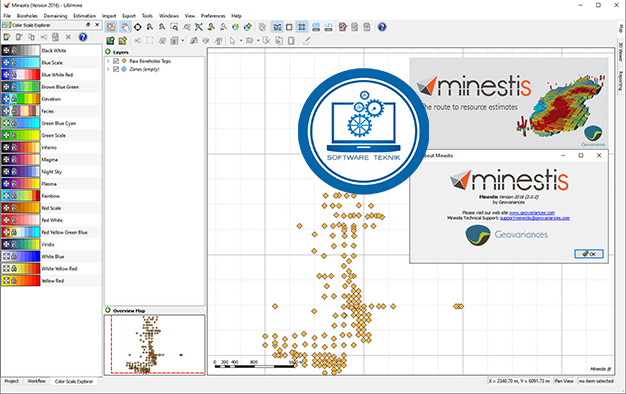
Task: Select the Inferno color scale swatch
Action: click(x=21, y=147)
